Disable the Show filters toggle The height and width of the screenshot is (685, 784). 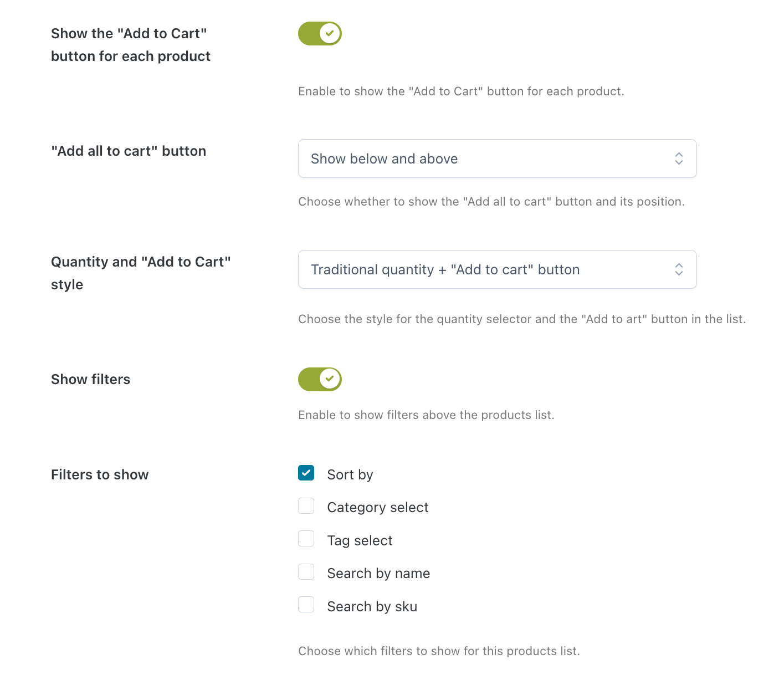click(320, 379)
